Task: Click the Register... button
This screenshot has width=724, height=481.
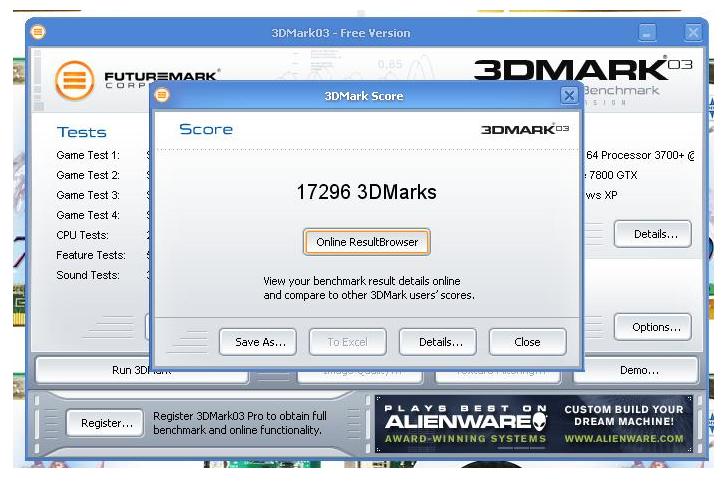Action: (105, 423)
